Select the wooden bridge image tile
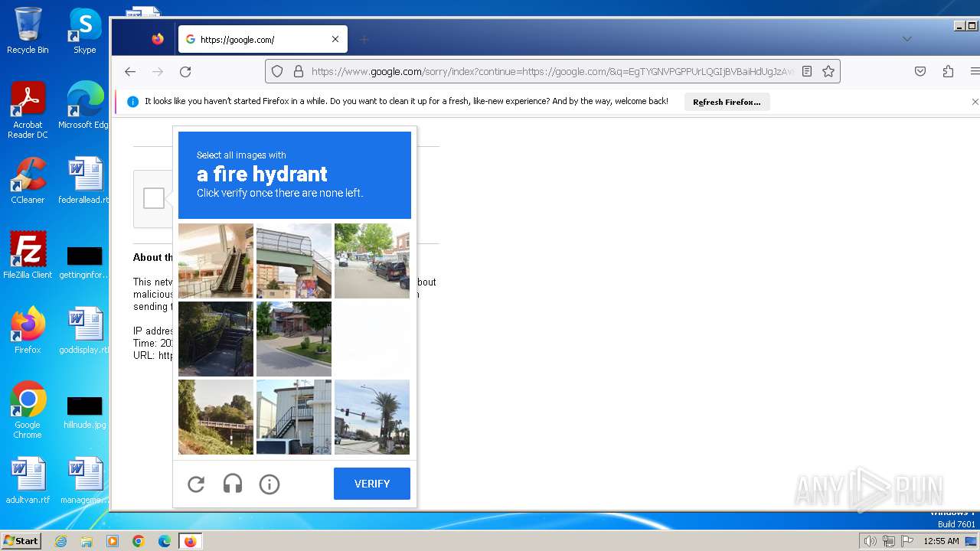This screenshot has height=551, width=980. click(x=216, y=417)
